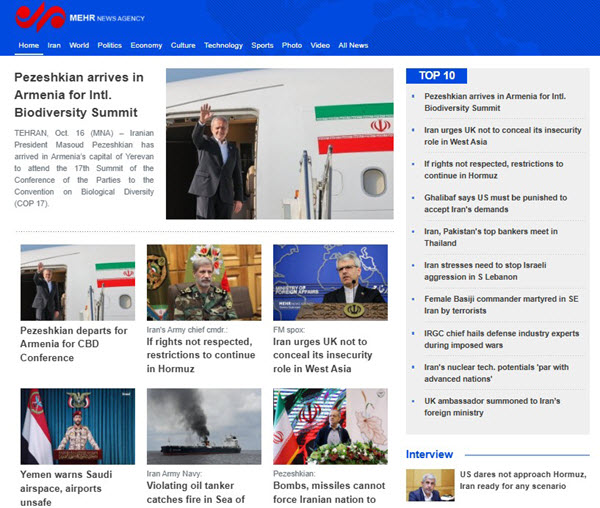
Task: Open Top 10 item 'If rights not respected, restrictions'
Action: coord(494,169)
